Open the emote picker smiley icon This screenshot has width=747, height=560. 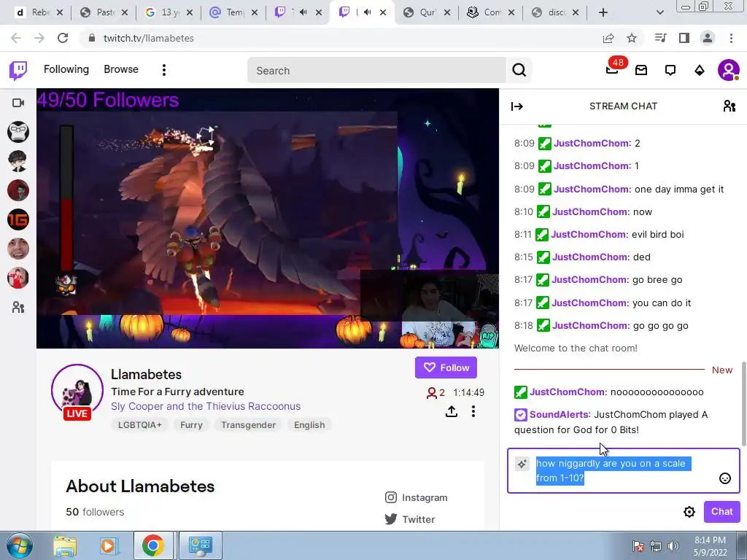pyautogui.click(x=724, y=478)
